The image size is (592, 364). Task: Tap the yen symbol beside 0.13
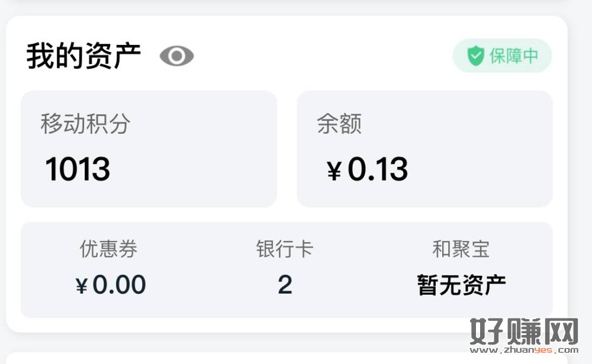tap(334, 170)
